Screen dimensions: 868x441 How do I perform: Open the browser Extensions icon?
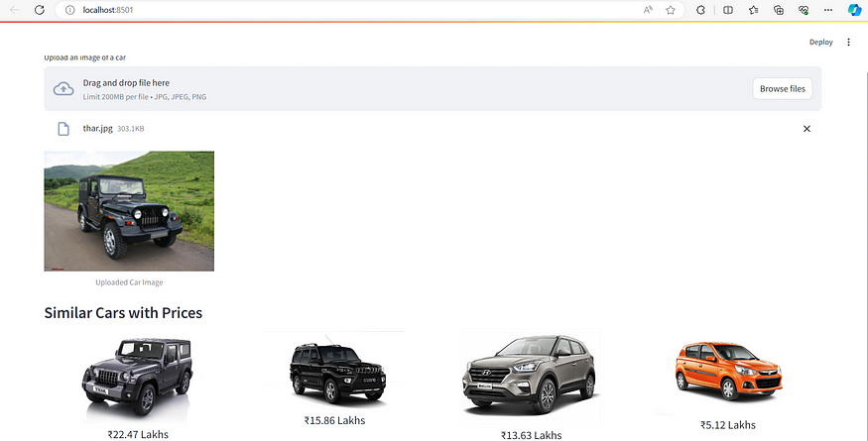(x=700, y=10)
